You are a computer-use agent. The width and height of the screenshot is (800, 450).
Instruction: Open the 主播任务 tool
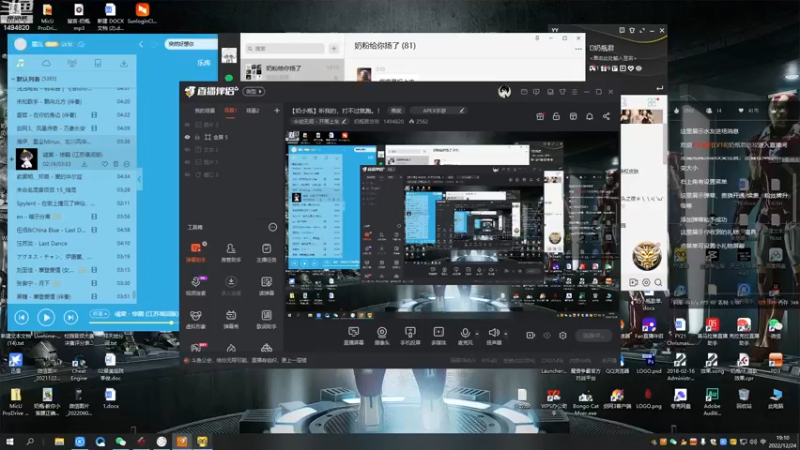click(x=266, y=252)
